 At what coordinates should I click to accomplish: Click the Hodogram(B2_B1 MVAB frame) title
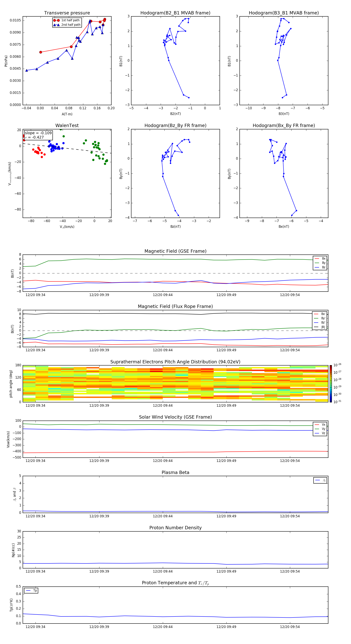click(x=175, y=13)
